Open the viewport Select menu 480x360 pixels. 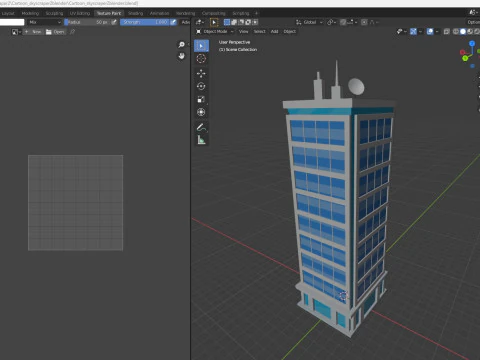click(259, 32)
